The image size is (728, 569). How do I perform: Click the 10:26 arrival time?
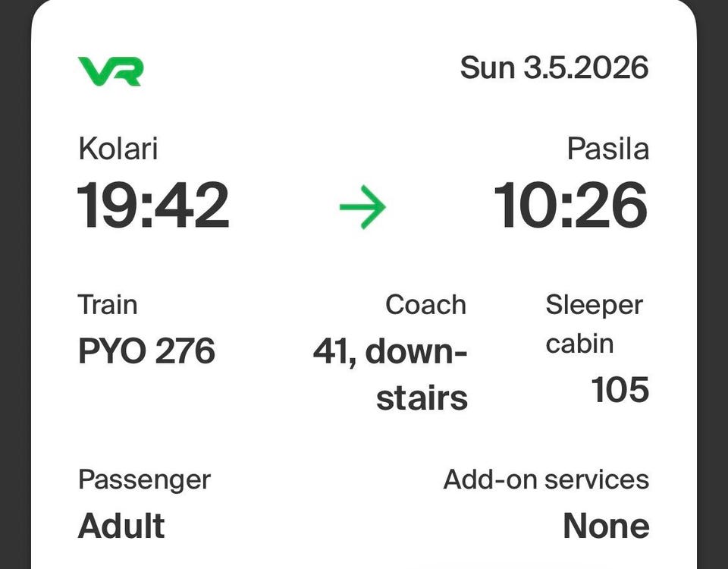coord(571,206)
